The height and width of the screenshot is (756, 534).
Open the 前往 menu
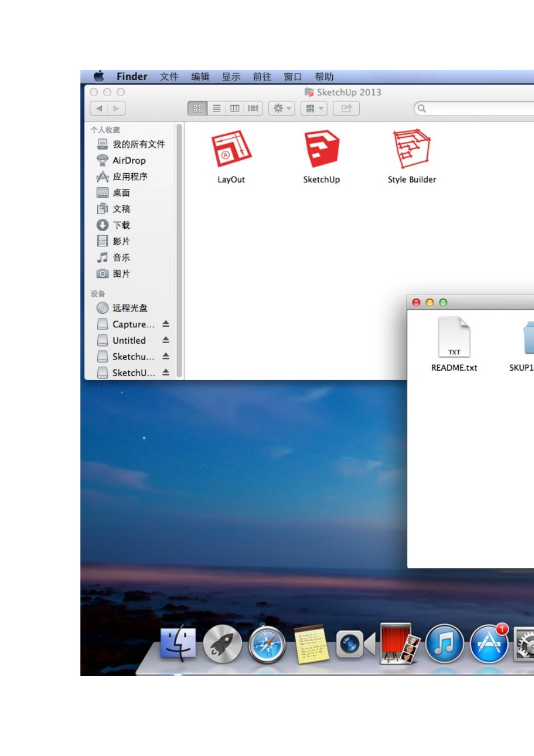click(262, 76)
